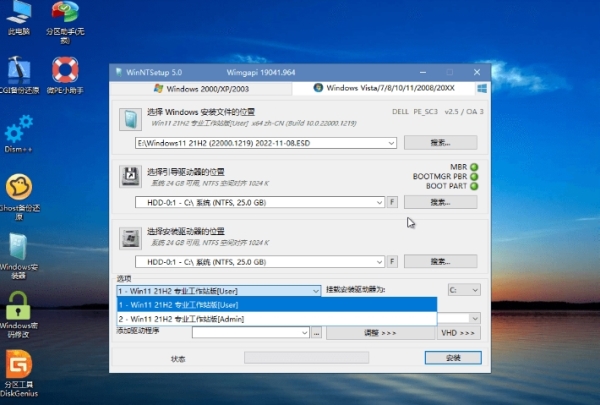Click the Windows logo icon beside tabs
Image resolution: width=600 pixels, height=405 pixels.
tap(482, 88)
